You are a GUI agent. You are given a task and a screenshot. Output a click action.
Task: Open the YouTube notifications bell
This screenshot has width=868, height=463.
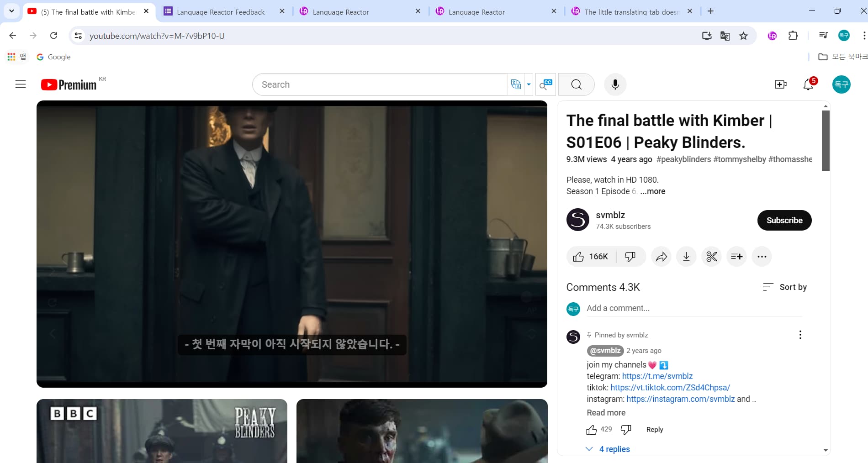pyautogui.click(x=808, y=84)
